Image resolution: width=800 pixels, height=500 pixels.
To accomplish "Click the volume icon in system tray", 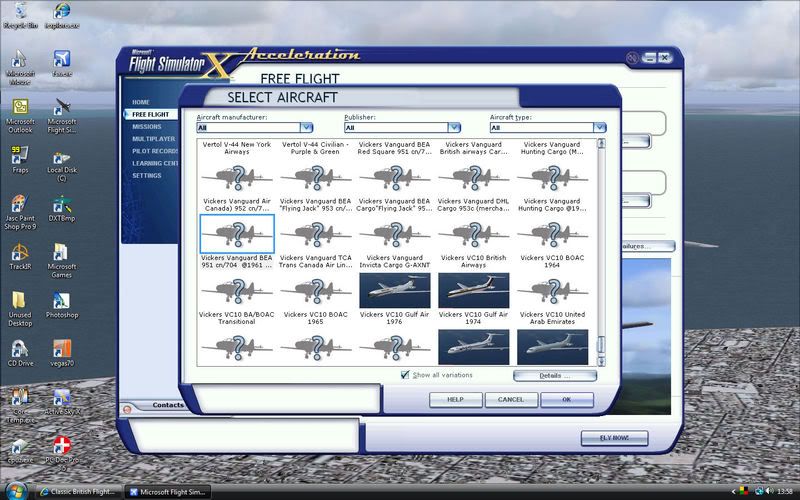I will pos(768,491).
